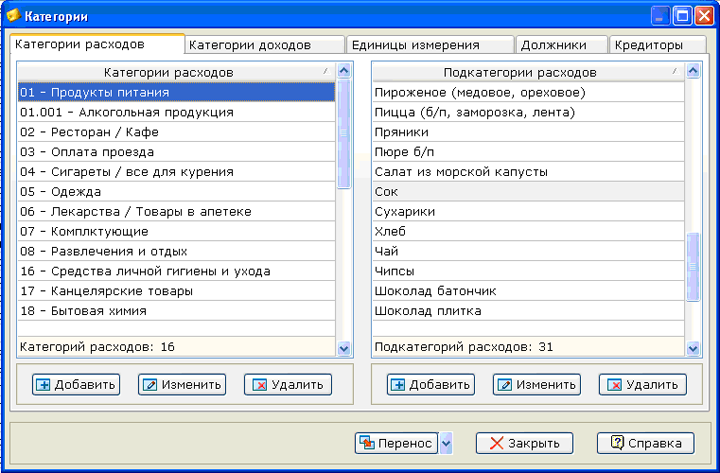
Task: Sort by the Подкатегории расходов column header
Action: (529, 73)
